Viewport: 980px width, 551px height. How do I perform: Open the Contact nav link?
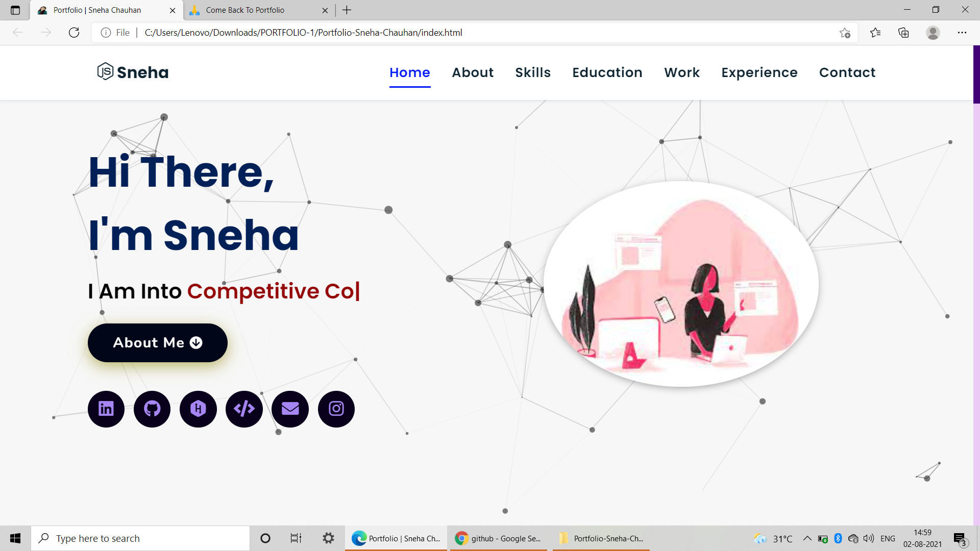pyautogui.click(x=847, y=72)
